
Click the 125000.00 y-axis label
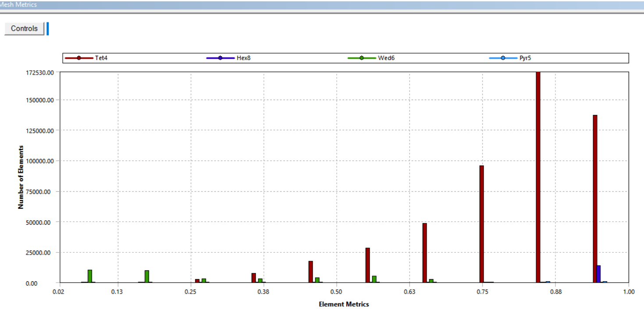pyautogui.click(x=41, y=130)
